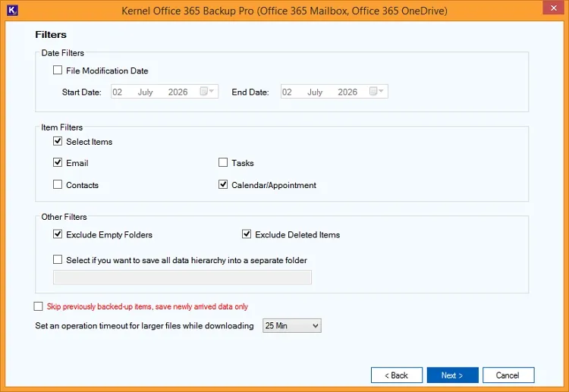Enable Skip previously backed-up items option

(38, 306)
